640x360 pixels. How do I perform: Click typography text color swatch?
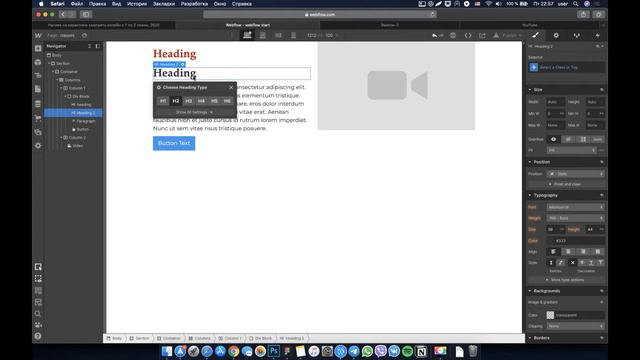click(550, 241)
